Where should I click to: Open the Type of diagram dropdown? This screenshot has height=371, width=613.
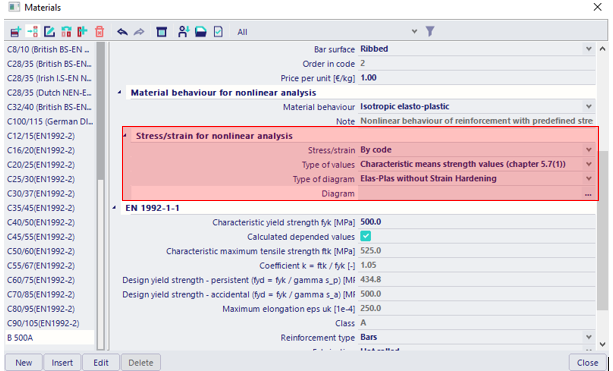[588, 179]
